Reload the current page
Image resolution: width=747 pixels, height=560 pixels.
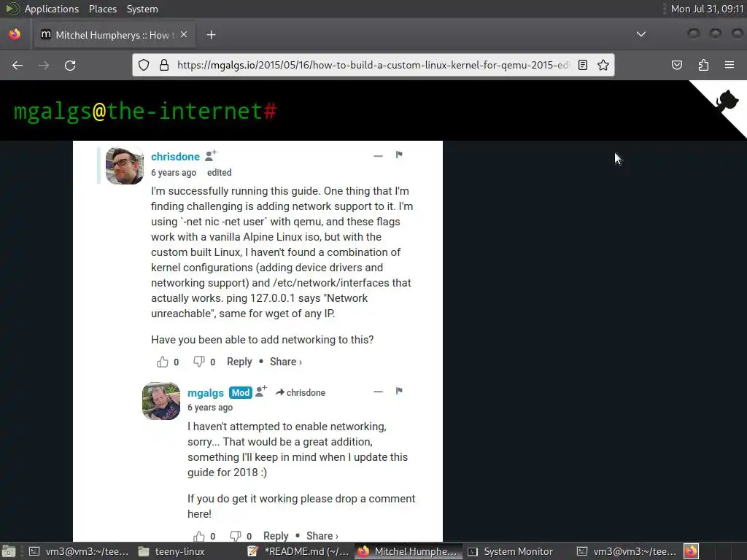[x=70, y=65]
